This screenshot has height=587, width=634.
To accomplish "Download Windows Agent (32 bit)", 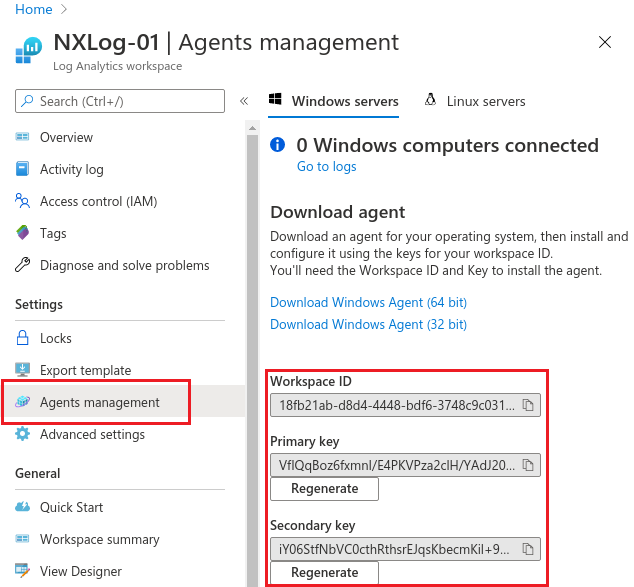I will tap(368, 324).
